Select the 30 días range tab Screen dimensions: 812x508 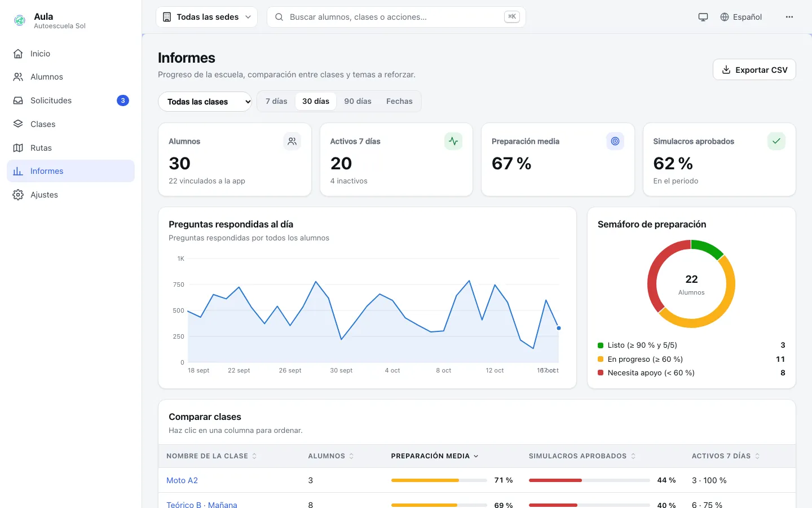coord(316,102)
